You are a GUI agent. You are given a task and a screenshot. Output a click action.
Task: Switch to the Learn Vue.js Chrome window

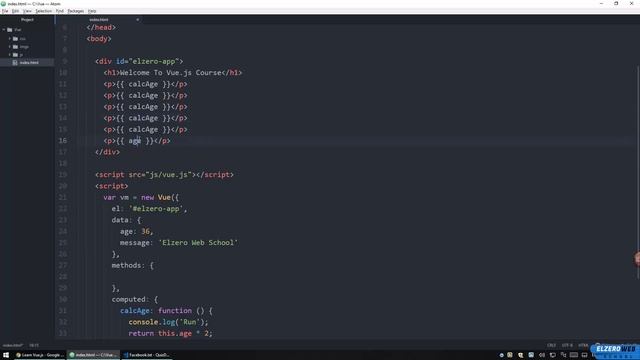[x=40, y=355]
